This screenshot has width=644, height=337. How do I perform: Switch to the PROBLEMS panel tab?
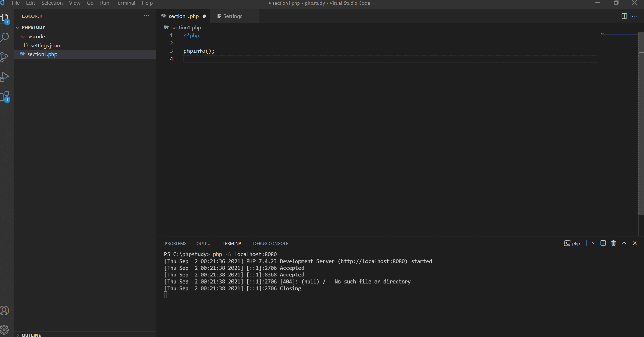[176, 244]
